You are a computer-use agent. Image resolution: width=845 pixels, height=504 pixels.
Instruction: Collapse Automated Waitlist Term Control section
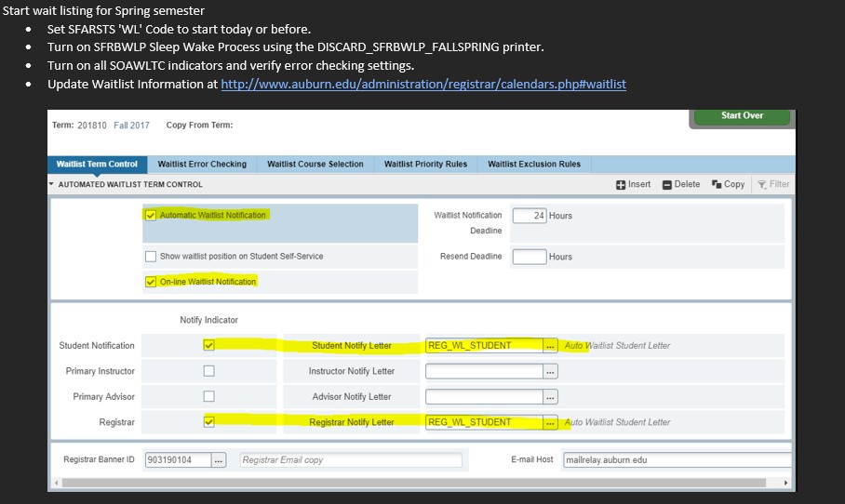[52, 184]
